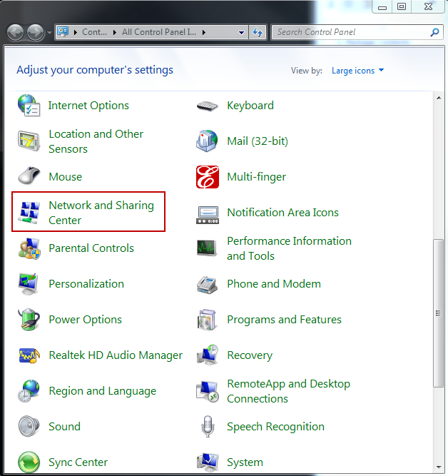This screenshot has width=448, height=476.
Task: Maximize the Control Panel window
Action: (402, 6)
